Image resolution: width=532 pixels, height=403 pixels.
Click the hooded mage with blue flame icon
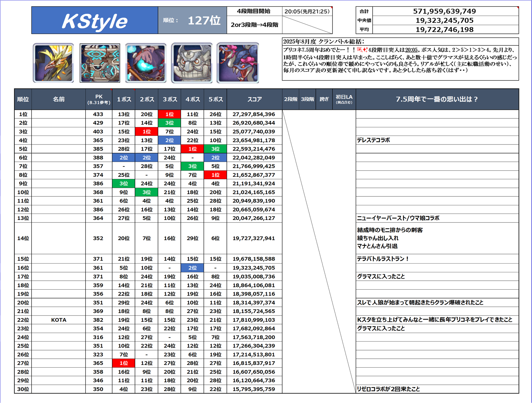tap(146, 63)
